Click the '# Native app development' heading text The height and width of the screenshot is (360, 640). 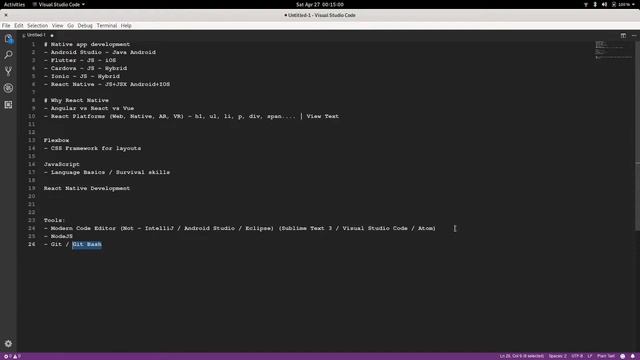click(87, 44)
